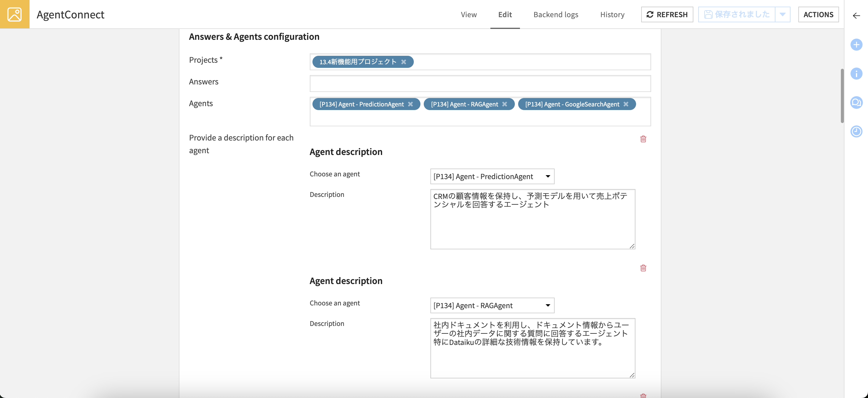Open the timeline clock icon in sidebar

click(856, 131)
